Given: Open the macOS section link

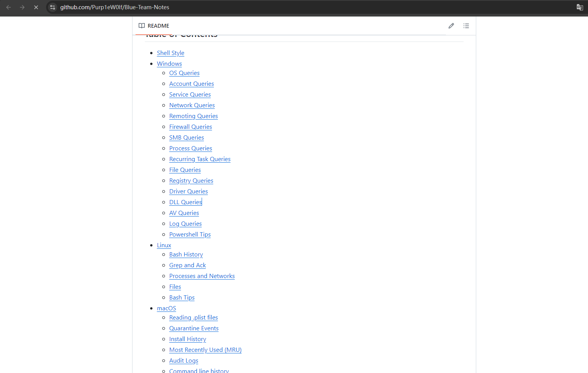Looking at the screenshot, I should 167,308.
